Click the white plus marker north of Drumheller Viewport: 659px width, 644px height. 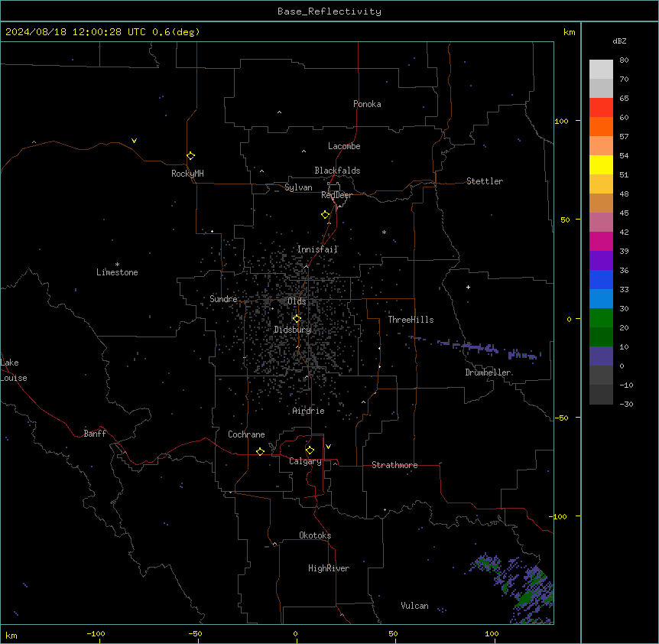[468, 287]
